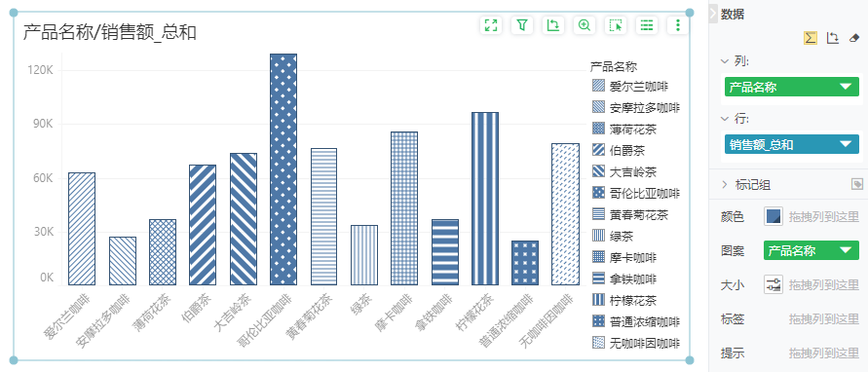Click the 大小 size slider icon
The height and width of the screenshot is (372, 868).
[774, 284]
